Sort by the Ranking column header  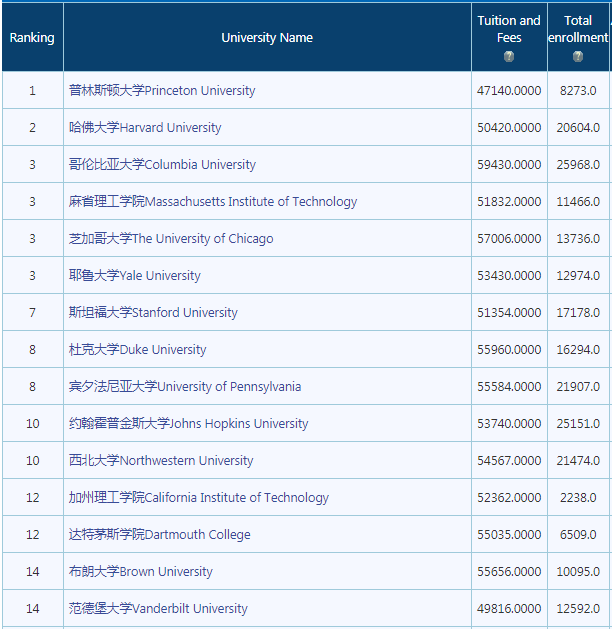point(32,37)
